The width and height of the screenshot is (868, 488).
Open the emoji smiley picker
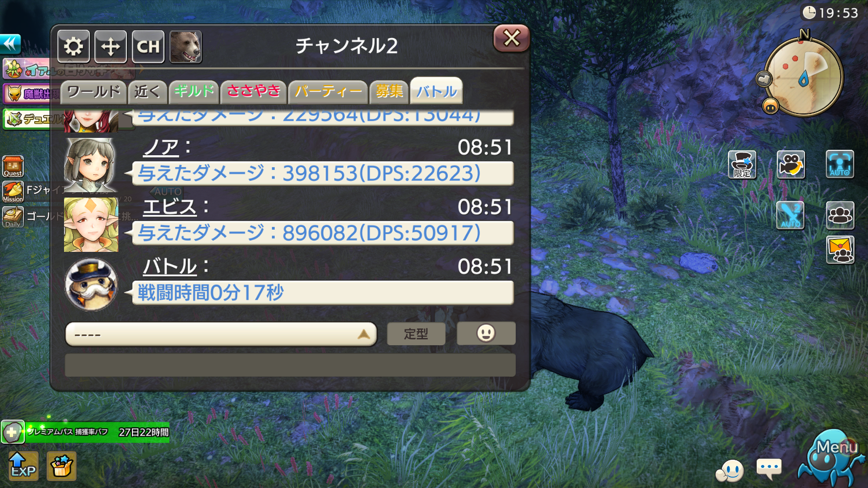(486, 333)
